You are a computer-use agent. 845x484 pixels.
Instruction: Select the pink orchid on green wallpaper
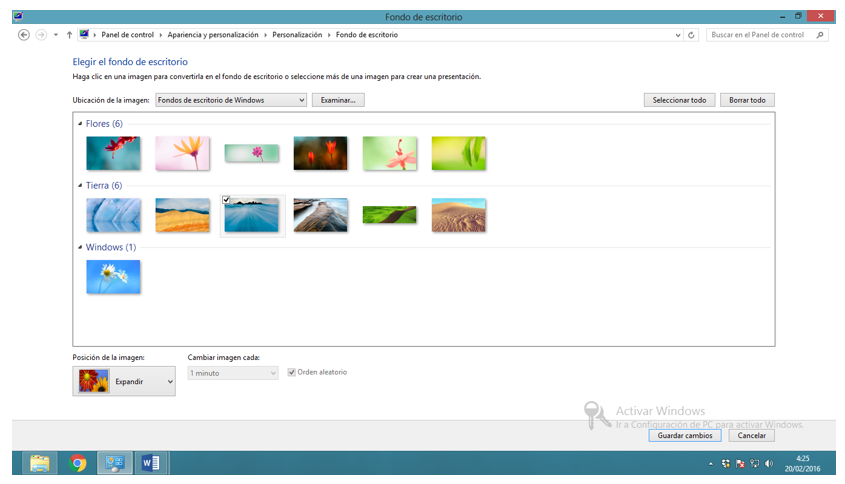tap(390, 153)
